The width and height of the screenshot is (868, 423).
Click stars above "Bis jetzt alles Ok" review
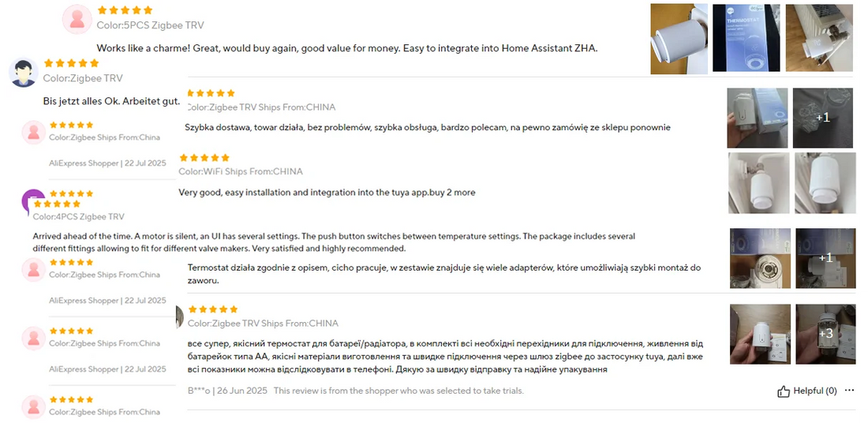71,63
